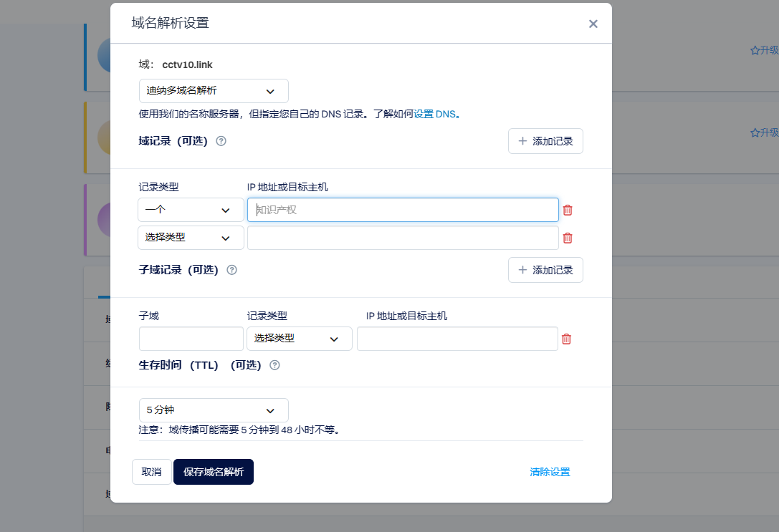Screen dimensions: 779x532
Task: Delete the second domain record row
Action: tap(567, 238)
